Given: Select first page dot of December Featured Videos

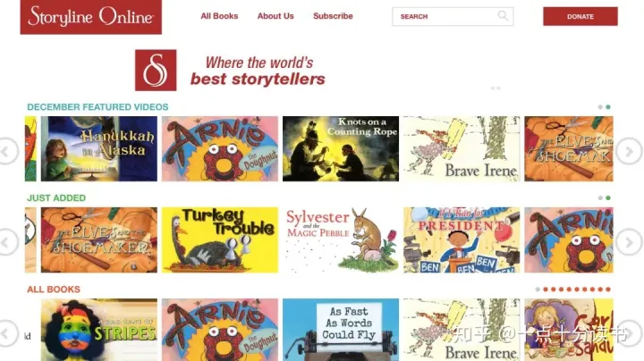Looking at the screenshot, I should coord(600,107).
